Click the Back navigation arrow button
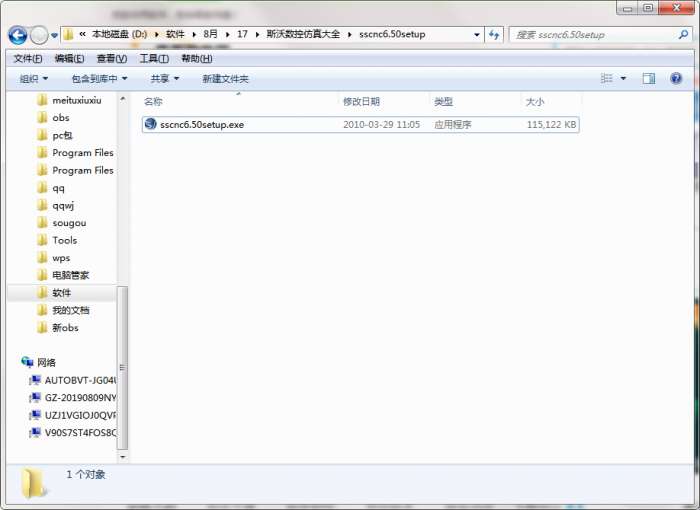Image resolution: width=700 pixels, height=510 pixels. coord(18,35)
